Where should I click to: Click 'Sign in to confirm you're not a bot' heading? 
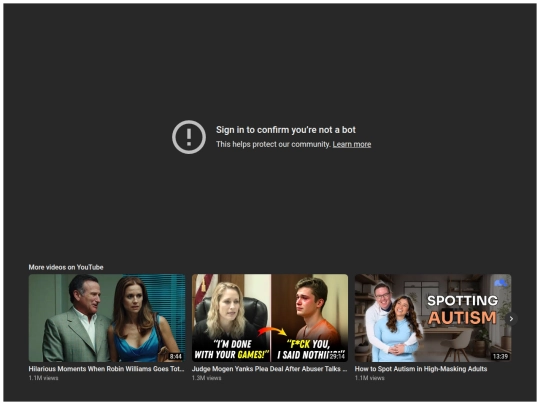(x=285, y=130)
